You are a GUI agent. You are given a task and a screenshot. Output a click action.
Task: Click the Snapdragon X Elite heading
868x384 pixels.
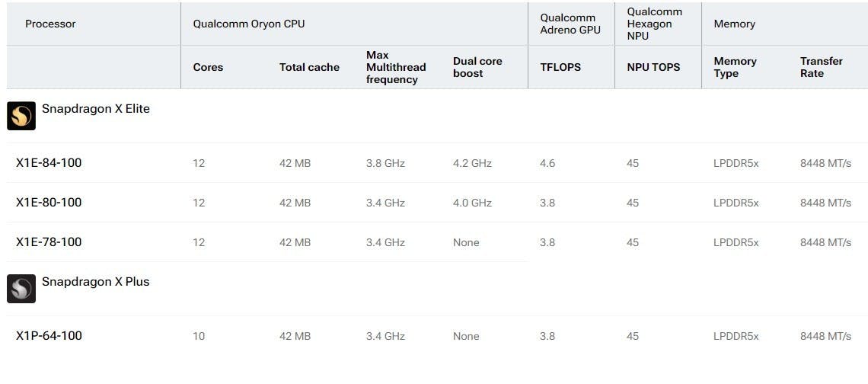click(x=96, y=109)
